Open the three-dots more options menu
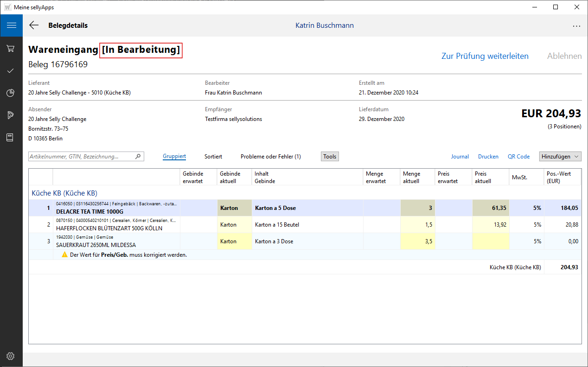Image resolution: width=588 pixels, height=367 pixels. click(x=576, y=26)
